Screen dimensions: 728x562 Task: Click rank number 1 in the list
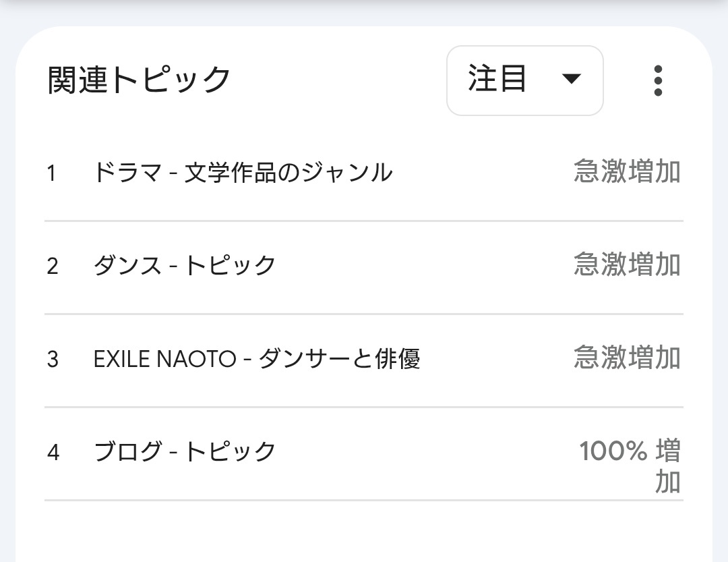pos(51,174)
